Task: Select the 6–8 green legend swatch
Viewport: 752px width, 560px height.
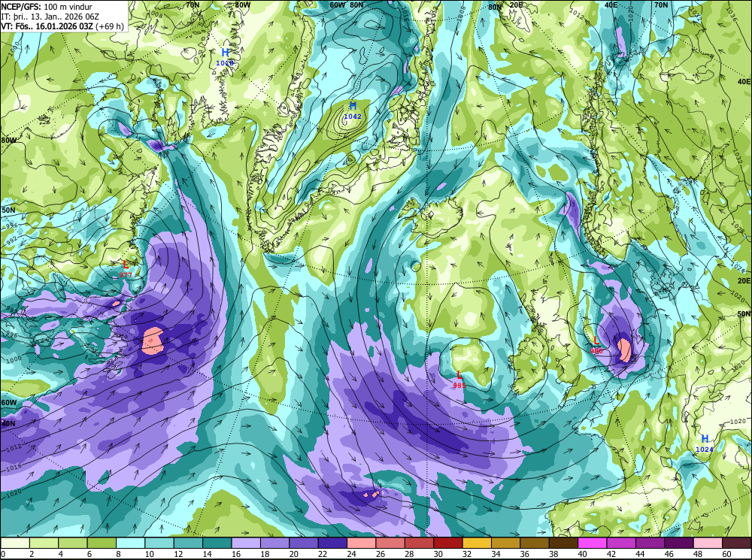Action: [x=102, y=543]
